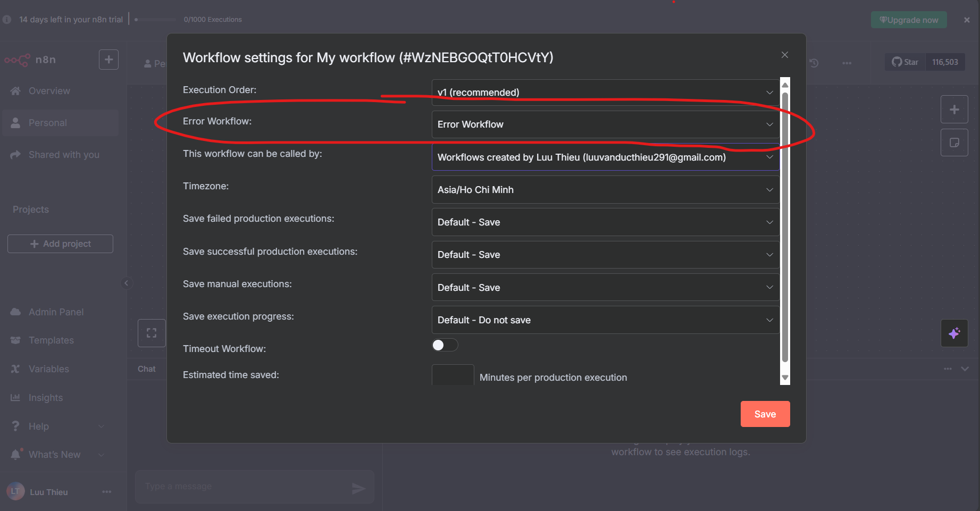Click the Estimated time saved minutes field
Image resolution: width=980 pixels, height=511 pixels.
[453, 375]
